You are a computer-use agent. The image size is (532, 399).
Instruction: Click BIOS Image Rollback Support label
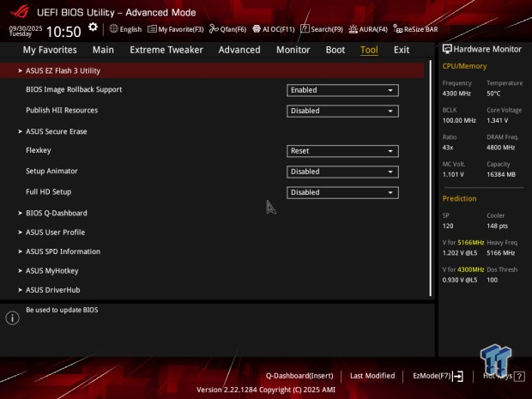point(74,89)
